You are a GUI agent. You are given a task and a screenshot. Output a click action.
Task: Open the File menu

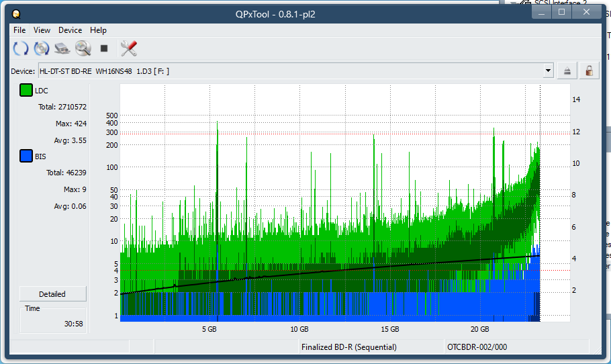click(19, 30)
